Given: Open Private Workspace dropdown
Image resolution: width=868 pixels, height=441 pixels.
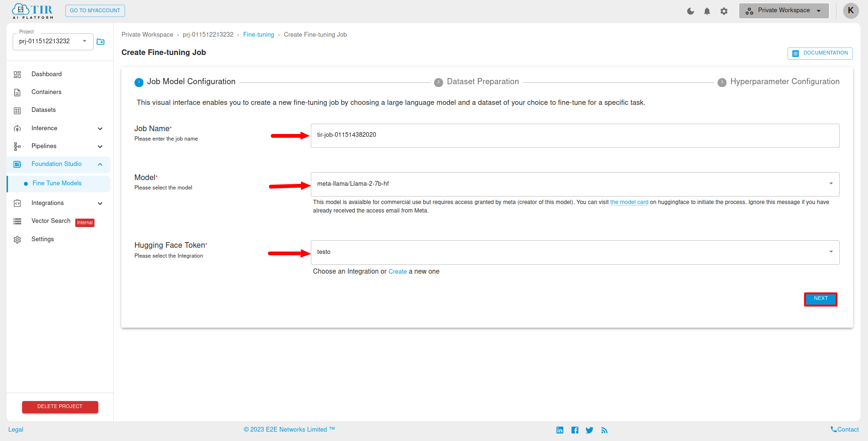Looking at the screenshot, I should [x=783, y=10].
